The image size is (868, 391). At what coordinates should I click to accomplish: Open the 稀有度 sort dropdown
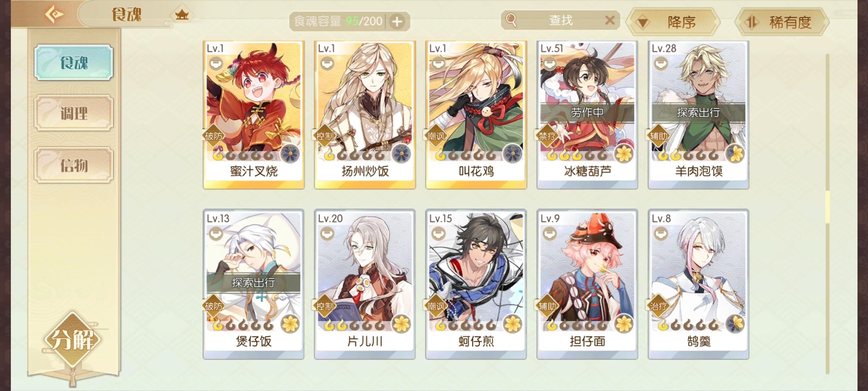click(782, 22)
